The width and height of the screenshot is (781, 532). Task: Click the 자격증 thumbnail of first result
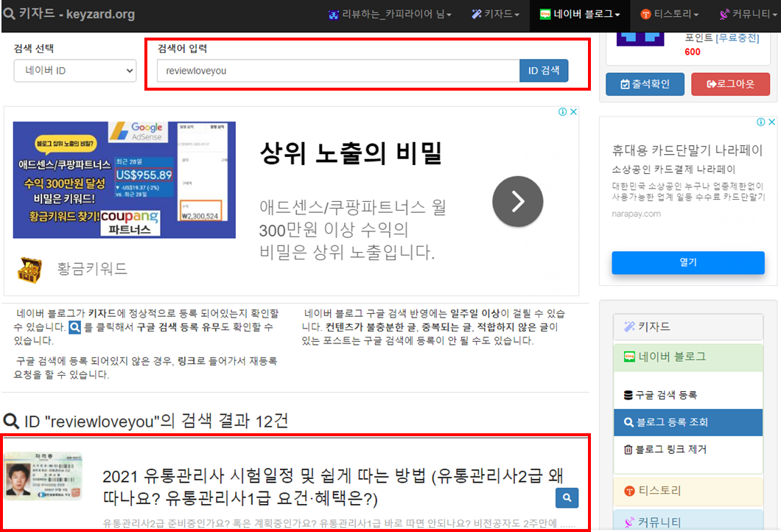pos(43,476)
